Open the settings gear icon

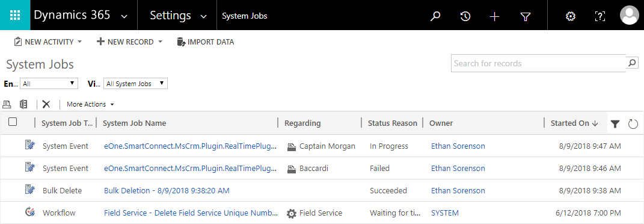click(570, 16)
